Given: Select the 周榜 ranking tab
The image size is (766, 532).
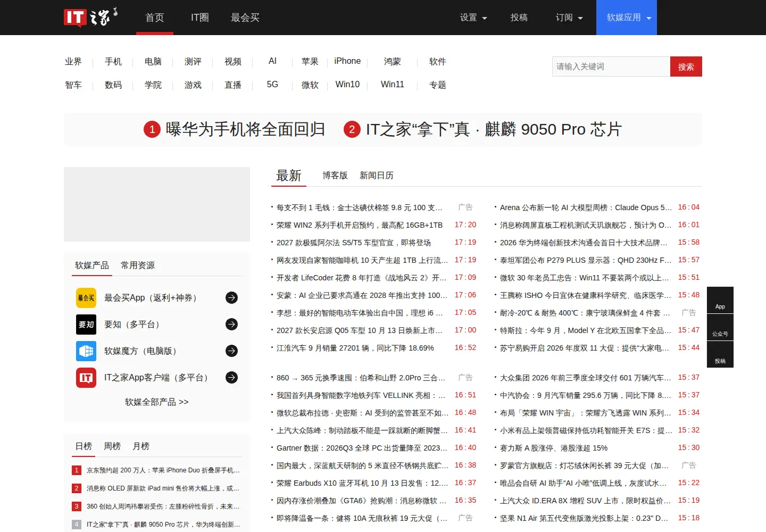Looking at the screenshot, I should click(x=112, y=446).
